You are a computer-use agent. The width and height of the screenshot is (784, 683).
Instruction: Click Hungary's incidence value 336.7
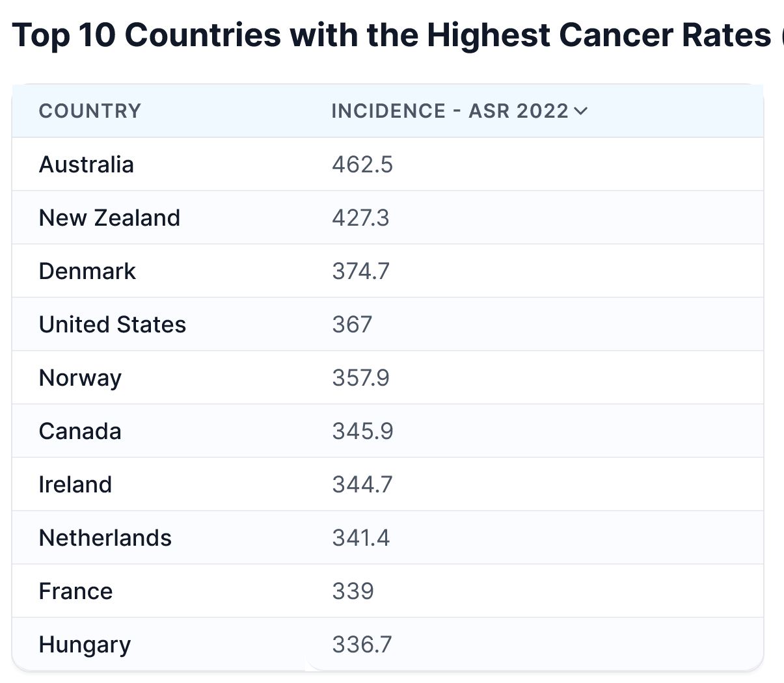[362, 645]
